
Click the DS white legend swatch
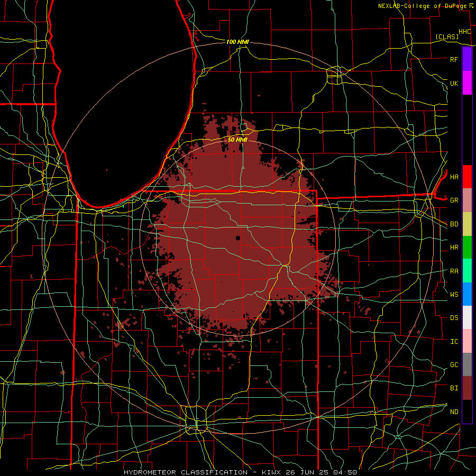pyautogui.click(x=467, y=317)
